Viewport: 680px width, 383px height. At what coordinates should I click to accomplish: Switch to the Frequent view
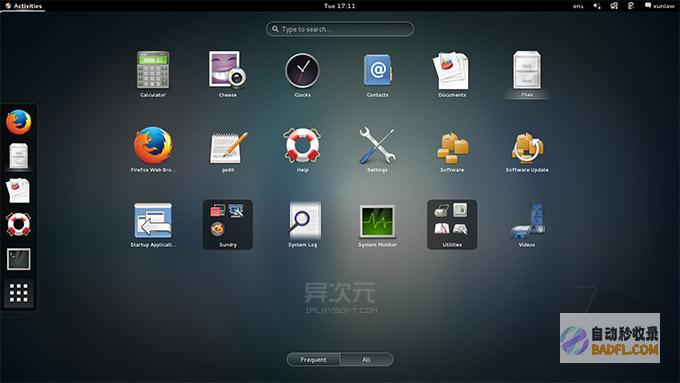coord(314,360)
